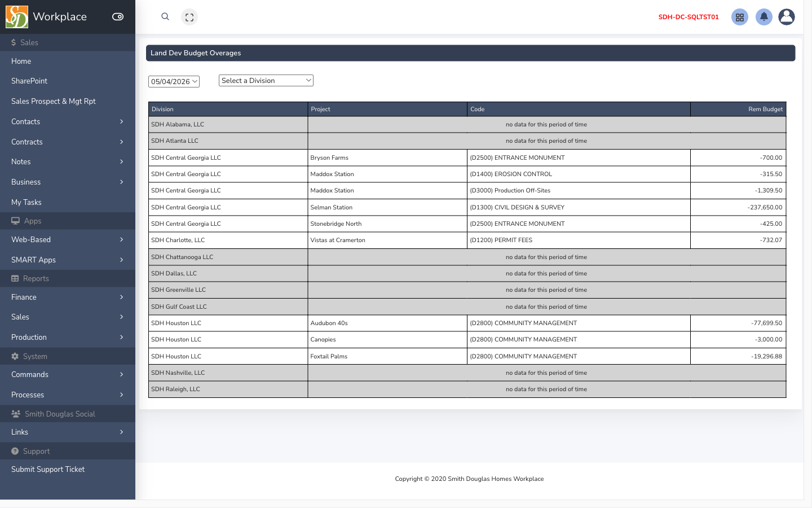Open the SharePoint link
Screen dimensions: 812x508
pos(68,81)
